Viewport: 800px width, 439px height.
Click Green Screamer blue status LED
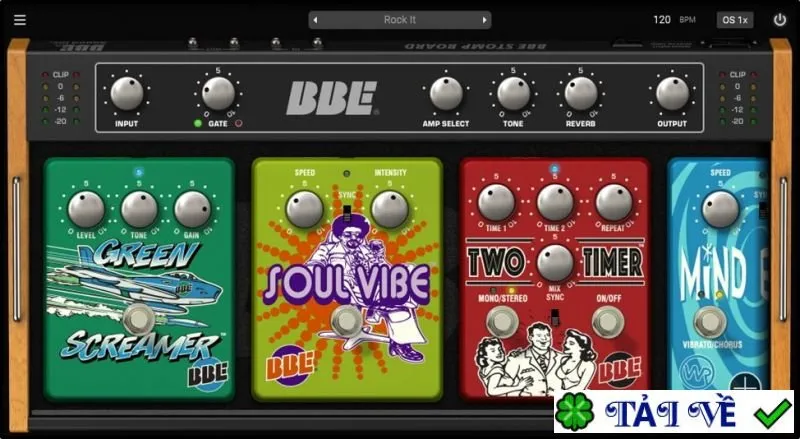139,172
